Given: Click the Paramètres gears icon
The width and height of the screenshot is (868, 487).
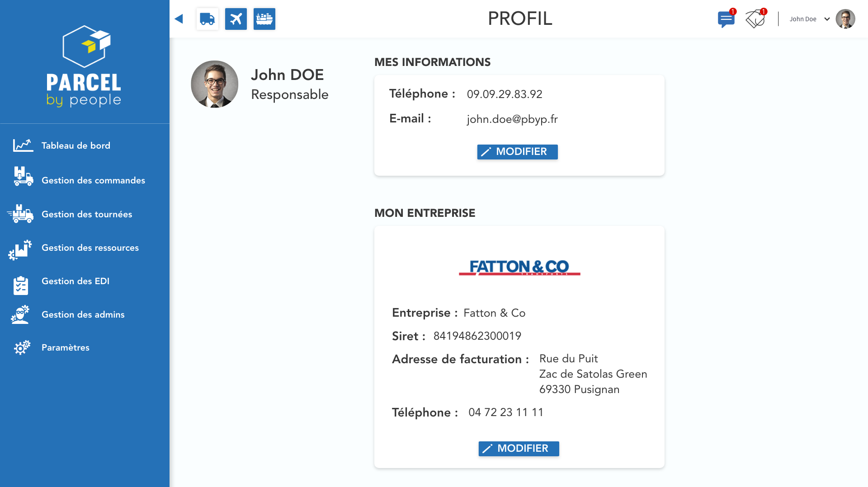Looking at the screenshot, I should [22, 347].
